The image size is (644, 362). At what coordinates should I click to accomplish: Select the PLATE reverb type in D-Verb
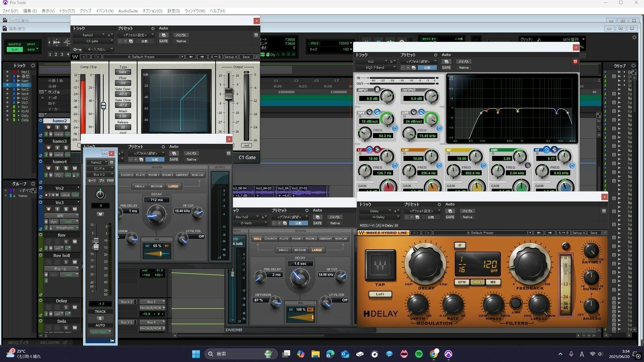point(284,239)
